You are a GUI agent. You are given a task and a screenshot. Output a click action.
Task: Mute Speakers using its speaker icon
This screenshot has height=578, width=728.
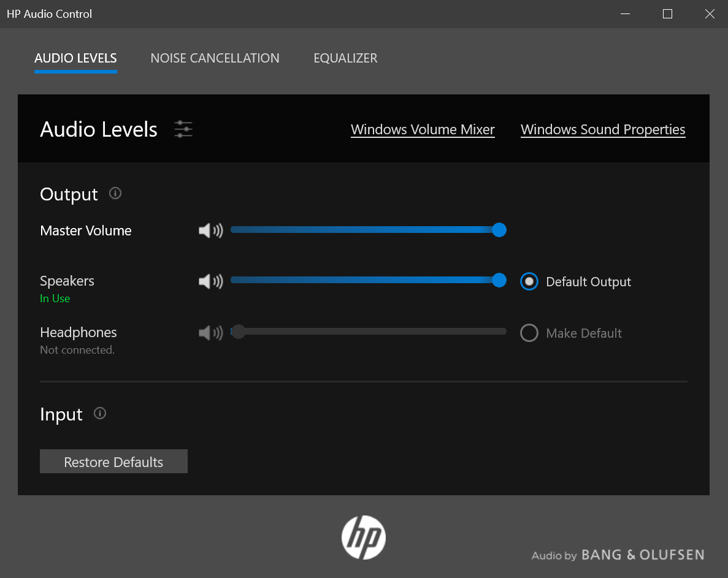click(x=210, y=281)
